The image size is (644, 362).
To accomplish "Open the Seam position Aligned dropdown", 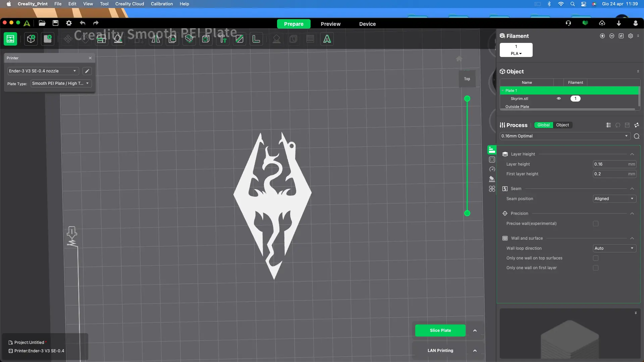I will coord(614,199).
